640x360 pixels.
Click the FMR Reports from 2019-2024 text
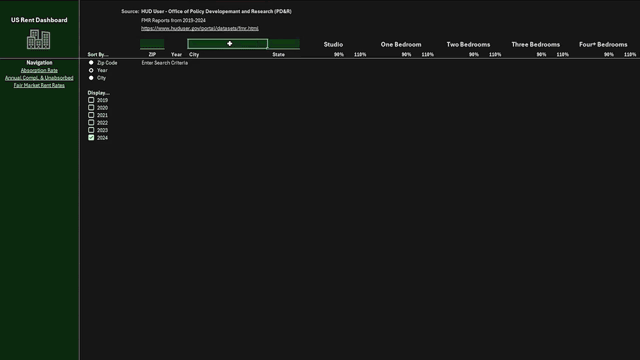(173, 20)
